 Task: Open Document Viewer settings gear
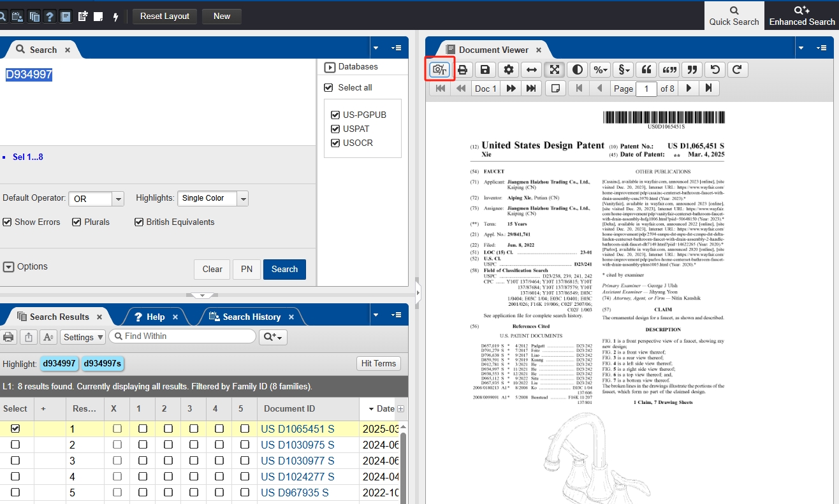(x=508, y=70)
